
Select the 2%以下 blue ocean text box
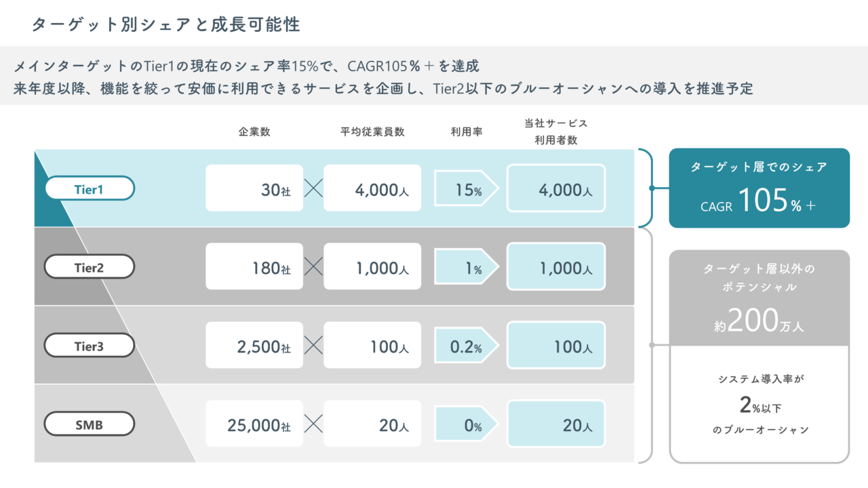(x=759, y=405)
